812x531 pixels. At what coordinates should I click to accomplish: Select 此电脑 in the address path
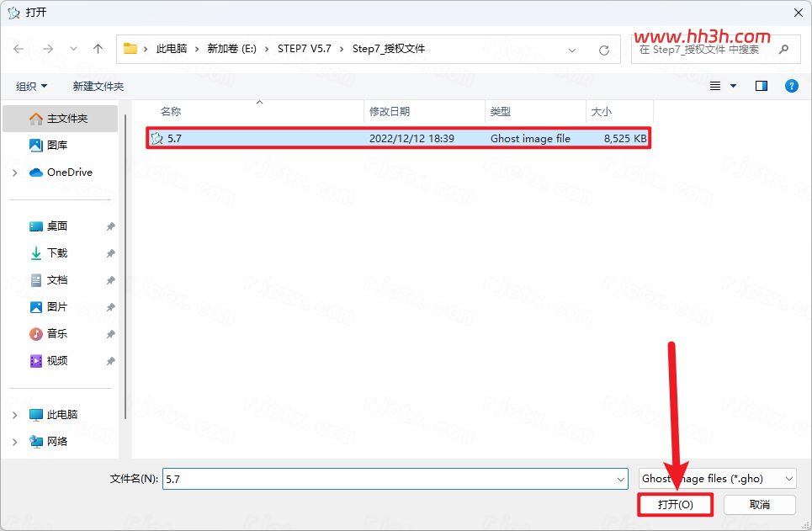(x=172, y=49)
